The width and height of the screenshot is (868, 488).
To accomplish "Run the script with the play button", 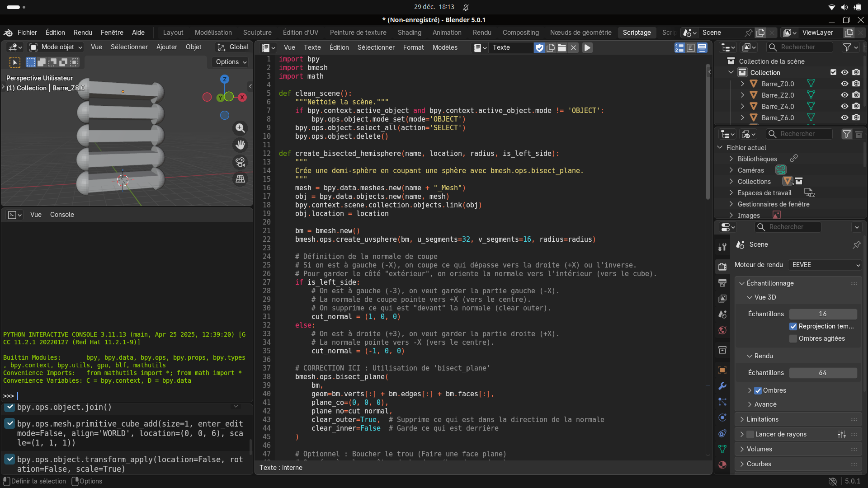I will click(587, 47).
